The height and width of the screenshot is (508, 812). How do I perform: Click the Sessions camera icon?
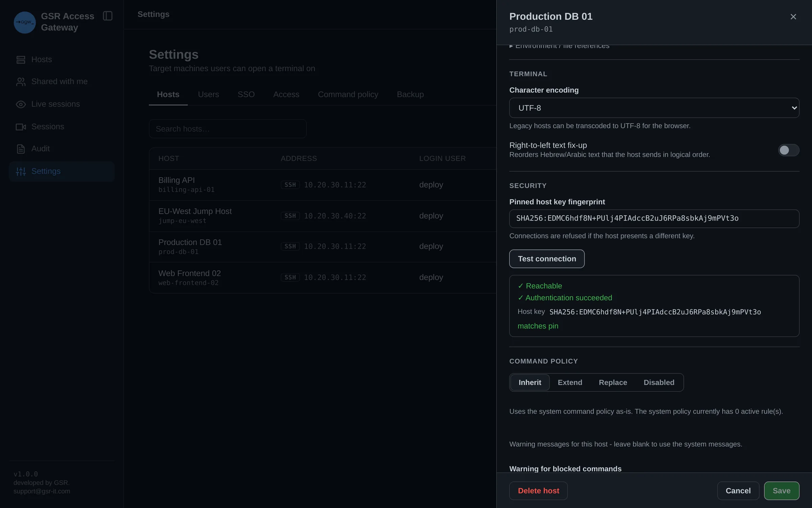coord(21,127)
